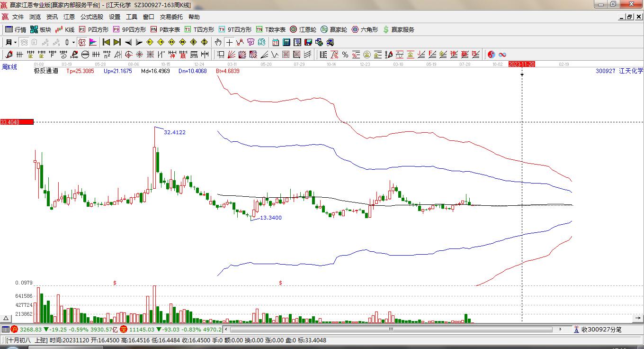
Task: Click the yellow diamond right-arrow icon
Action: tap(161, 42)
